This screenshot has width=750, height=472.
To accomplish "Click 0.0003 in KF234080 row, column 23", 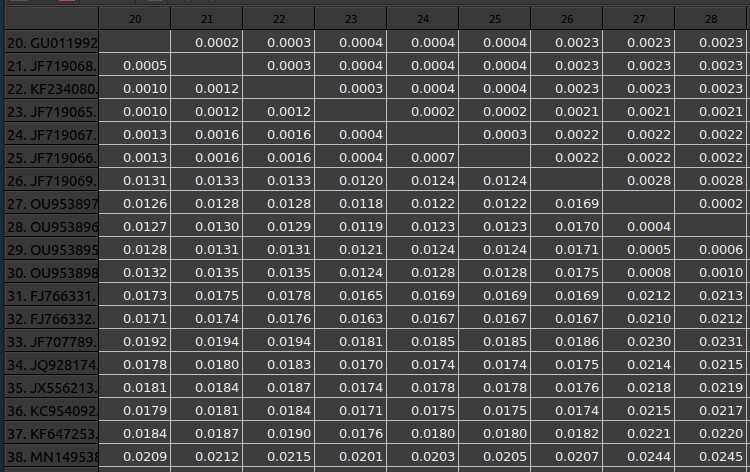I will click(351, 88).
